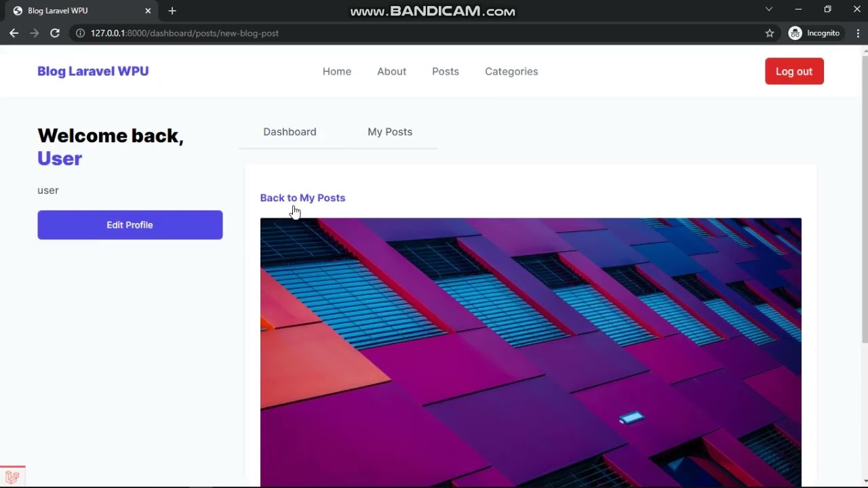Open the Home navigation link
The height and width of the screenshot is (488, 868).
click(x=337, y=71)
